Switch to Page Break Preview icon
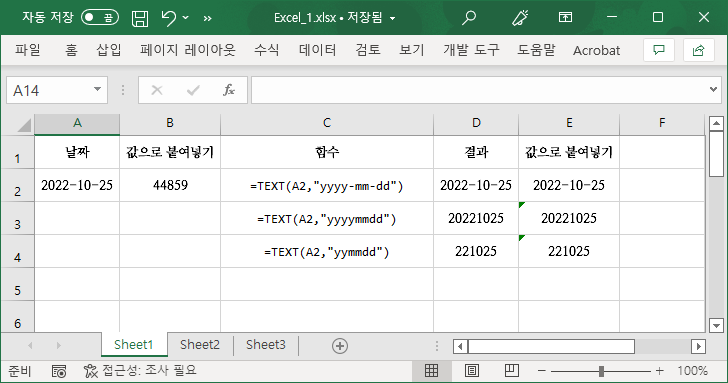The image size is (728, 383). point(512,370)
